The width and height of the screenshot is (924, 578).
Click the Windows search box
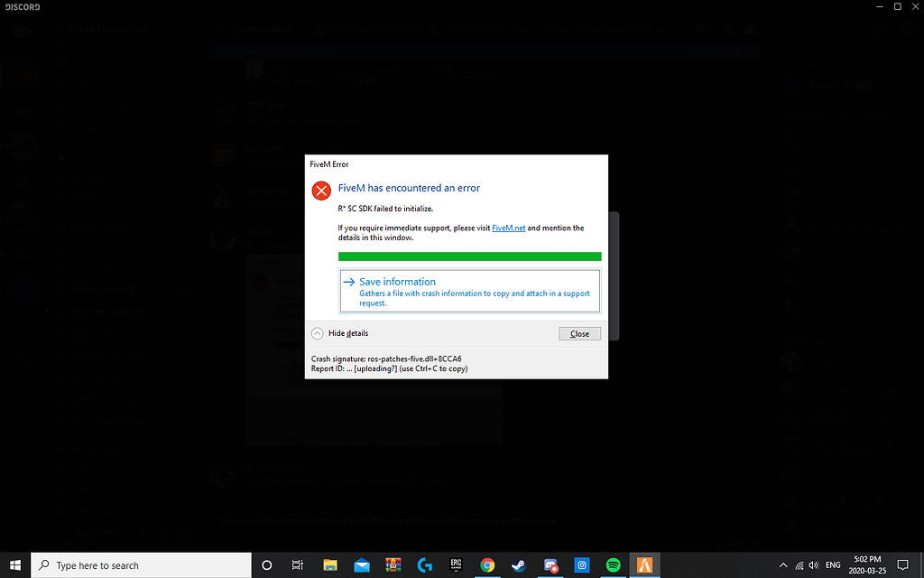click(x=135, y=565)
